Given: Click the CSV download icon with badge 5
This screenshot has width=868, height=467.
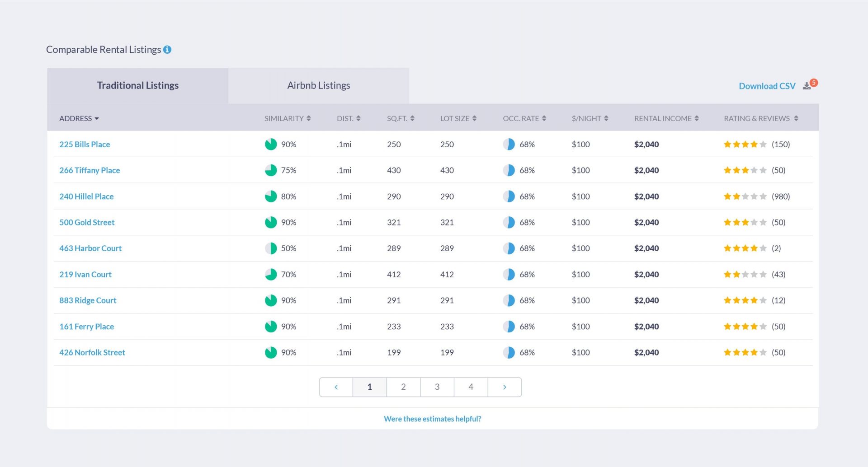Looking at the screenshot, I should click(807, 86).
